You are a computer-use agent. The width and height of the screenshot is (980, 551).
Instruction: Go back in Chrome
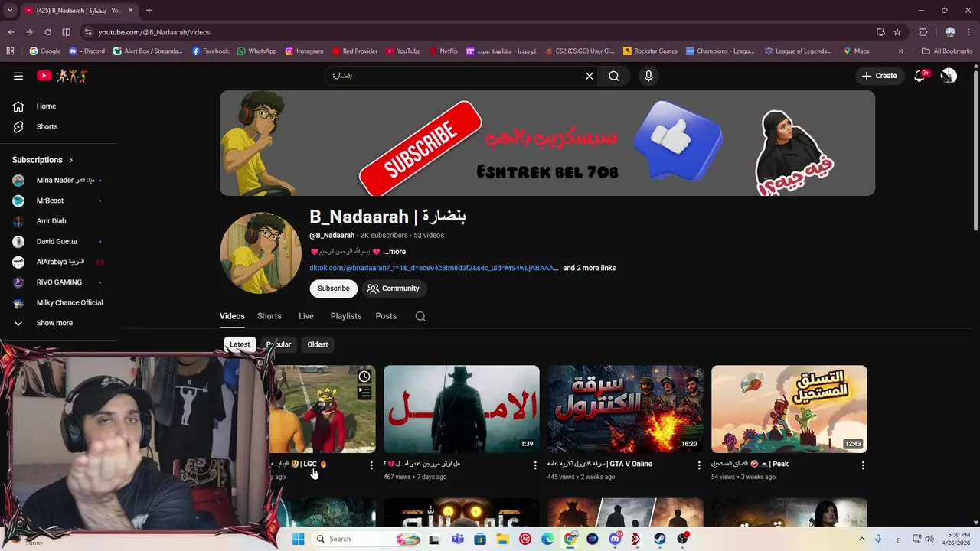click(x=11, y=32)
